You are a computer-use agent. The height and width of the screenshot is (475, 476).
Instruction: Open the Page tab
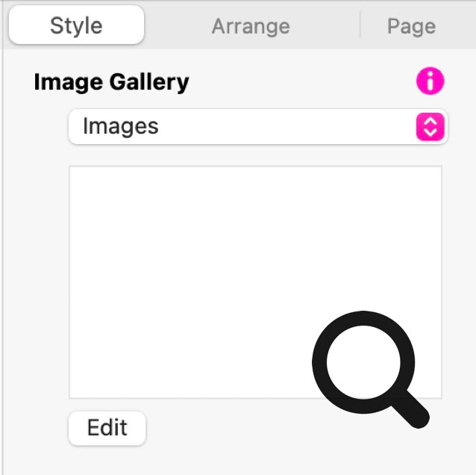tap(411, 26)
